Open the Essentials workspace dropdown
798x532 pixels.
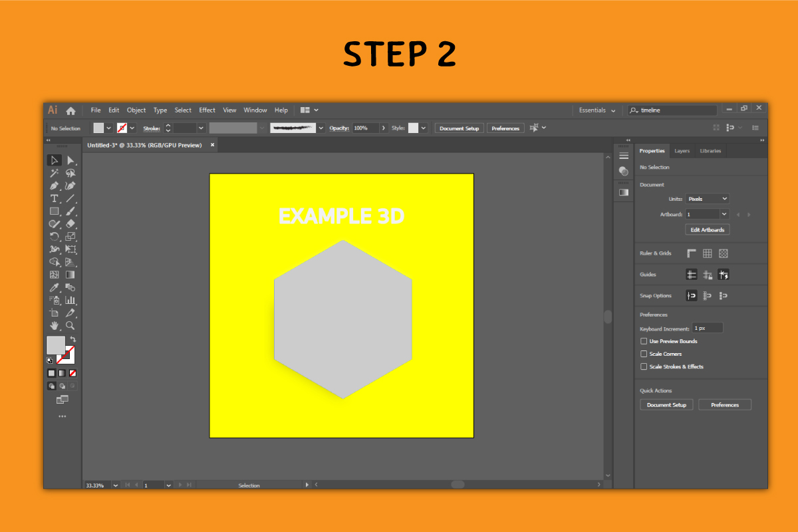(x=598, y=110)
